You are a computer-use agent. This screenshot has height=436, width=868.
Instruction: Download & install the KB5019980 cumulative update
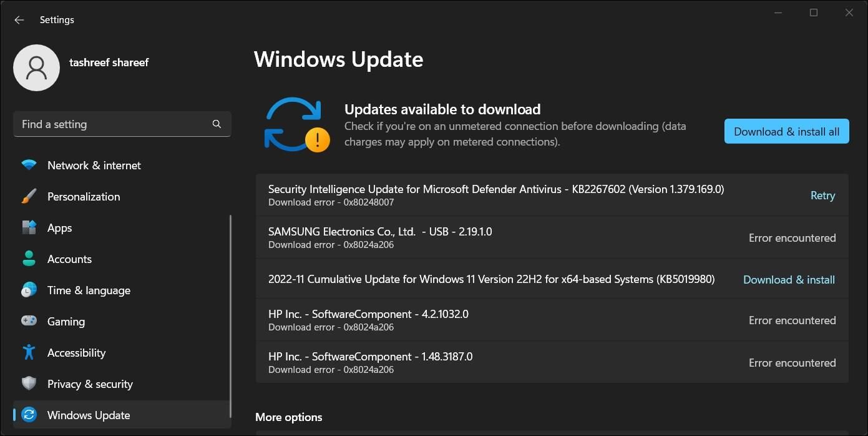(789, 280)
